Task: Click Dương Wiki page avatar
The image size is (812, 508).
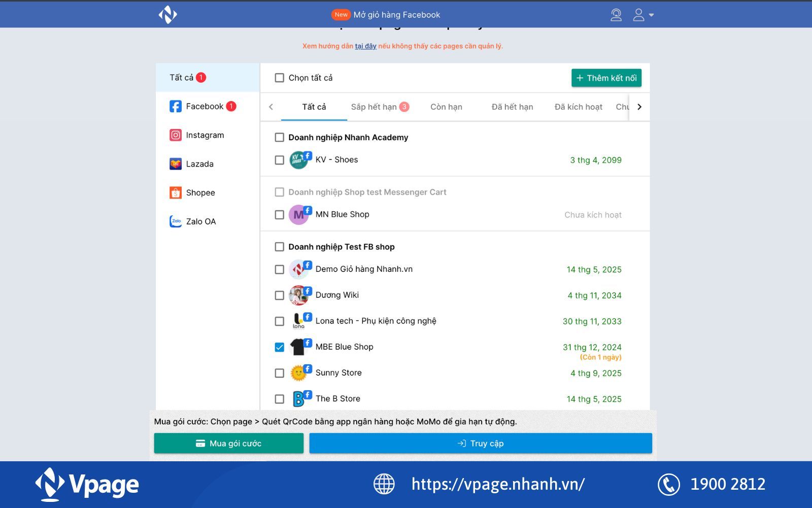Action: pos(298,295)
